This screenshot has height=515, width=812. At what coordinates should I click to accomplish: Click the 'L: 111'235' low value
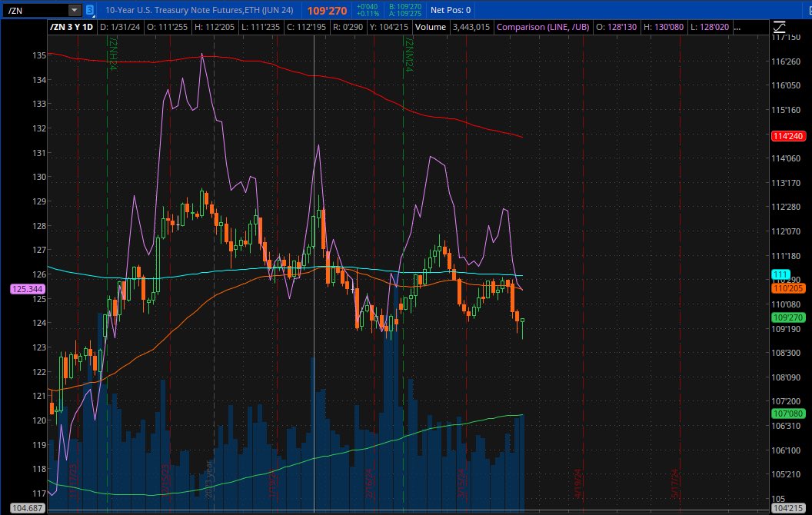pos(261,27)
